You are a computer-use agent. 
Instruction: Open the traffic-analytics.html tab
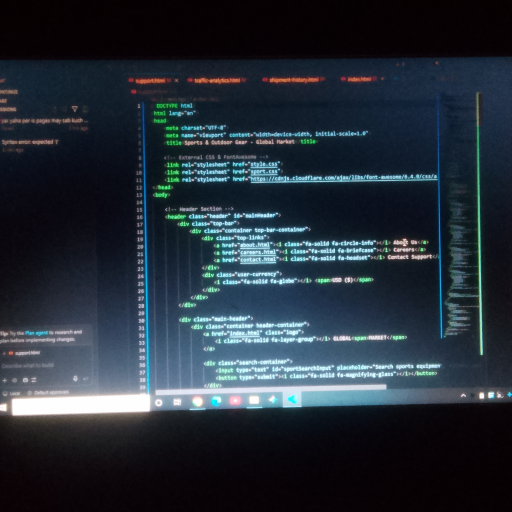click(217, 80)
